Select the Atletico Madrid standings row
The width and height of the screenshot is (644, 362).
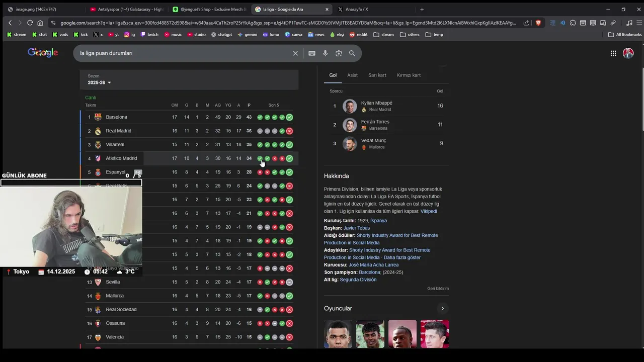(189, 158)
